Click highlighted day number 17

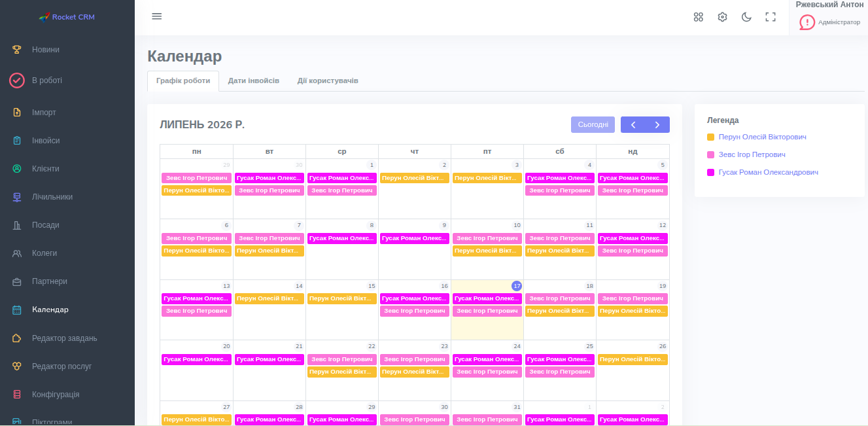(x=517, y=286)
